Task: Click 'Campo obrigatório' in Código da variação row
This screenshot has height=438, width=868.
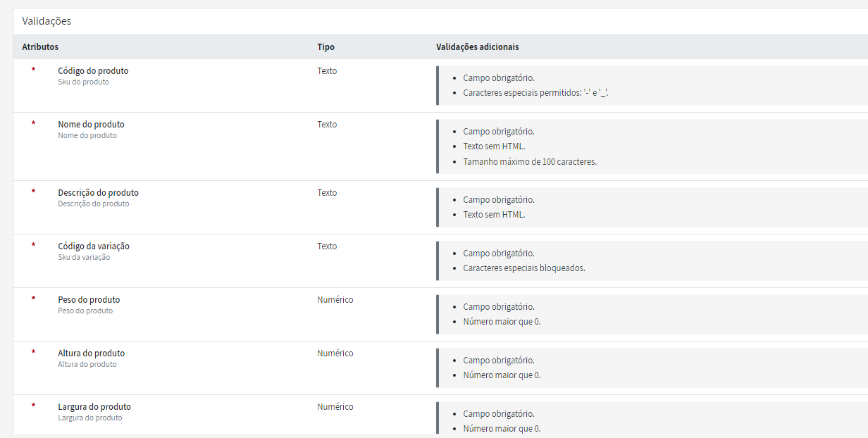Action: [499, 254]
